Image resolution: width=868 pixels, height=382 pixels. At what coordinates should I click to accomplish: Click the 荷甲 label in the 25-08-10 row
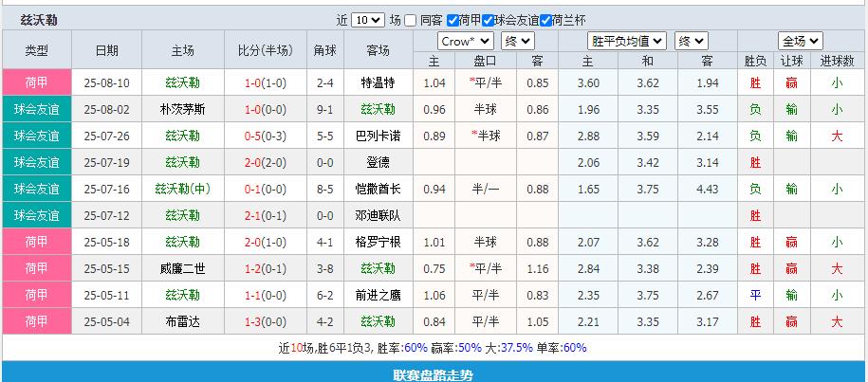(x=36, y=82)
